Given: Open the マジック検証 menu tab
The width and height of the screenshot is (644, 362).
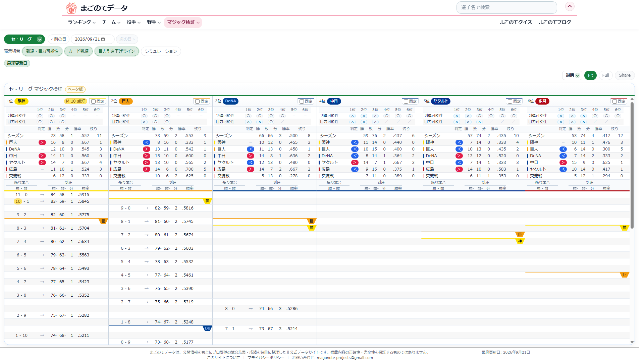Looking at the screenshot, I should point(183,22).
